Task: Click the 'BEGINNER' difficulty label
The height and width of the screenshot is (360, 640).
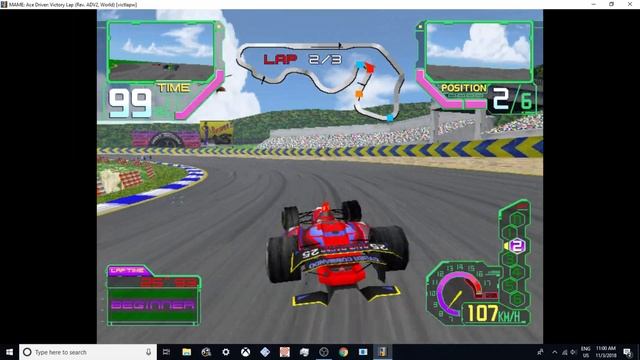Action: tap(153, 305)
